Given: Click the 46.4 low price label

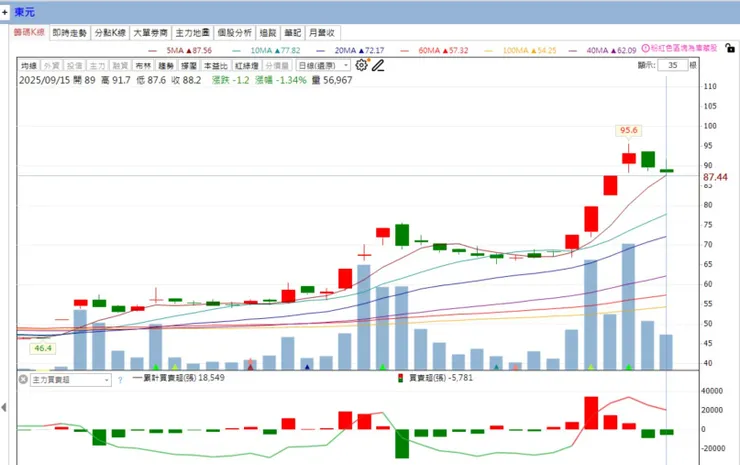Looking at the screenshot, I should pos(42,348).
